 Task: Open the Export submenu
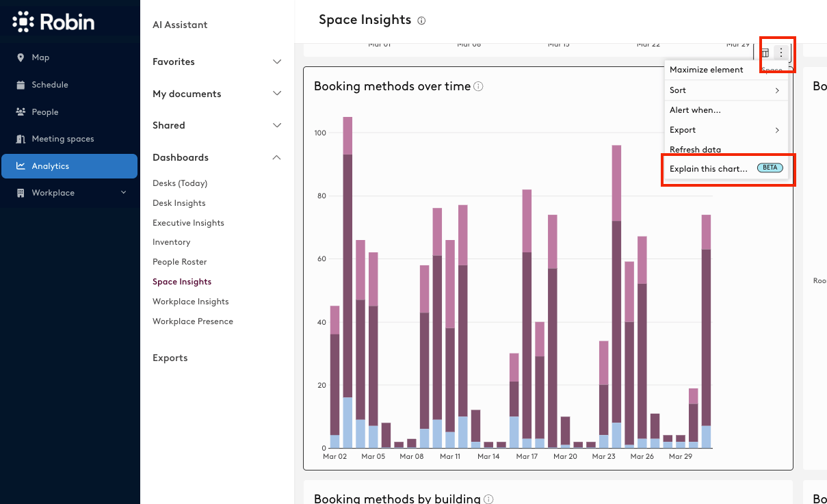pyautogui.click(x=726, y=130)
